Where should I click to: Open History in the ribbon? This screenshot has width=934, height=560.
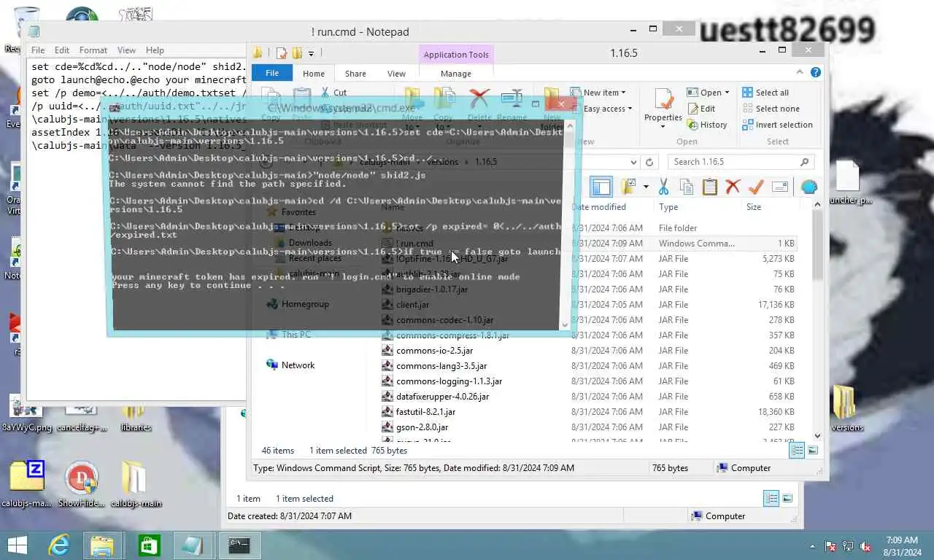707,125
